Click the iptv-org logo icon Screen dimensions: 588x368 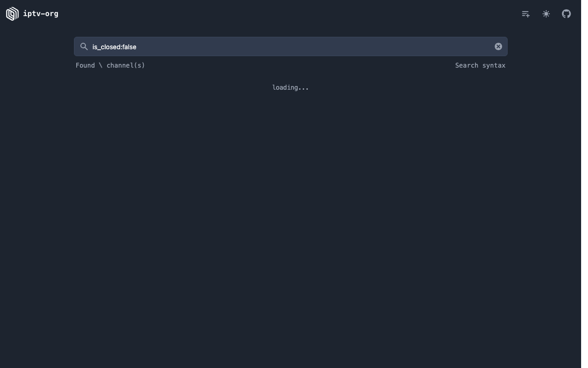[12, 14]
